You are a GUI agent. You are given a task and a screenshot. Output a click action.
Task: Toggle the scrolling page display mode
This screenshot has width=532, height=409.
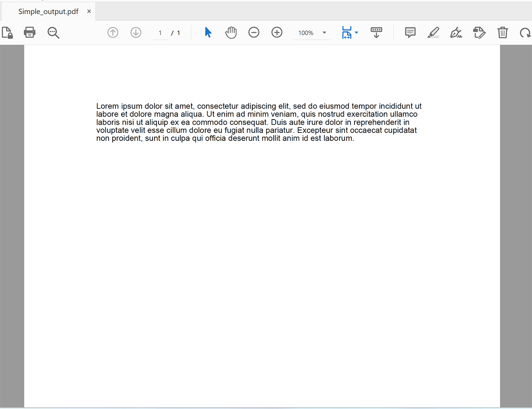(x=347, y=33)
